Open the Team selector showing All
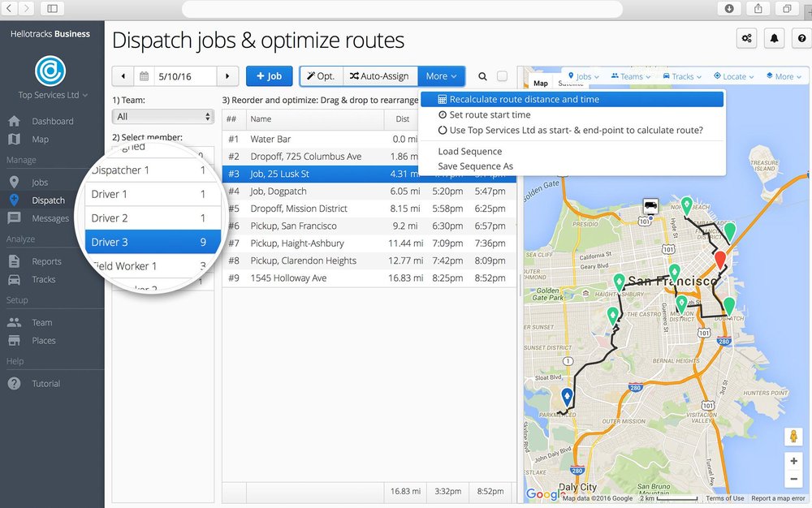The image size is (812, 508). [162, 116]
